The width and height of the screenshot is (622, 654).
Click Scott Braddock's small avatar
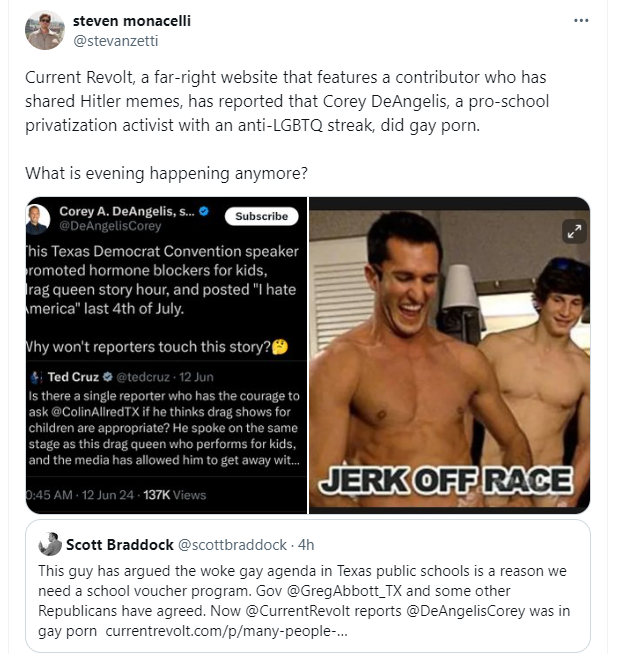point(50,544)
